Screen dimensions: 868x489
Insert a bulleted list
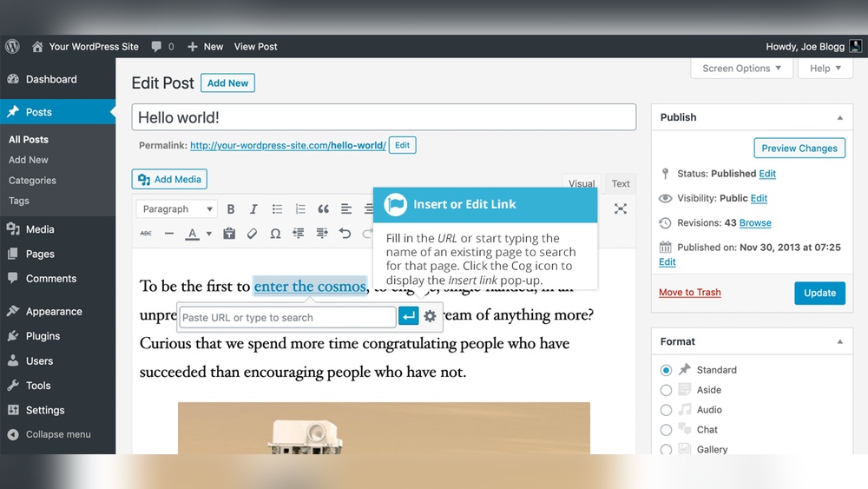pyautogui.click(x=277, y=208)
